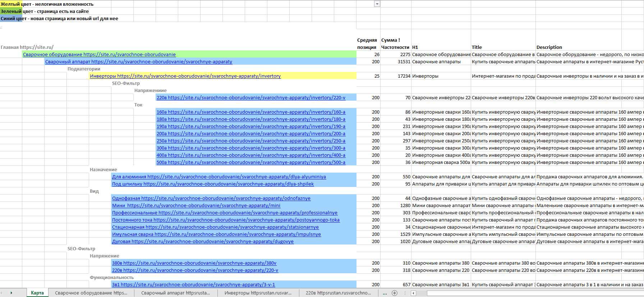Select the H1 cell Инверторы
This screenshot has height=297, width=644.
441,76
